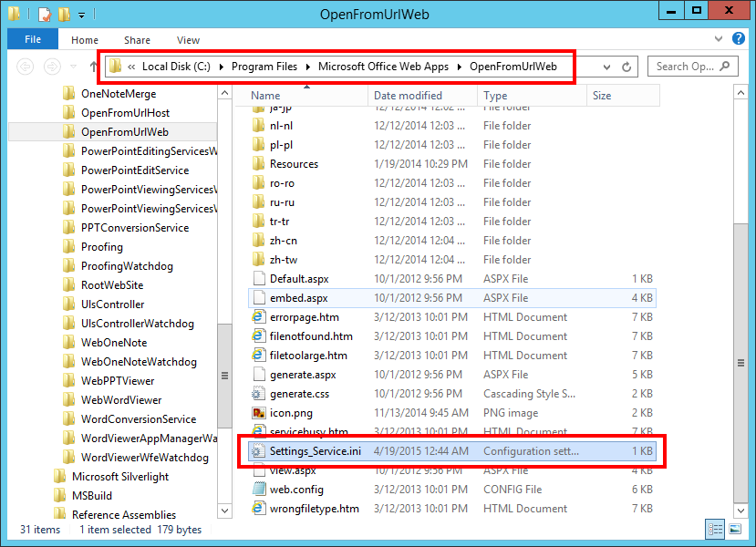
Task: Click Program Files breadcrumb
Action: [264, 67]
